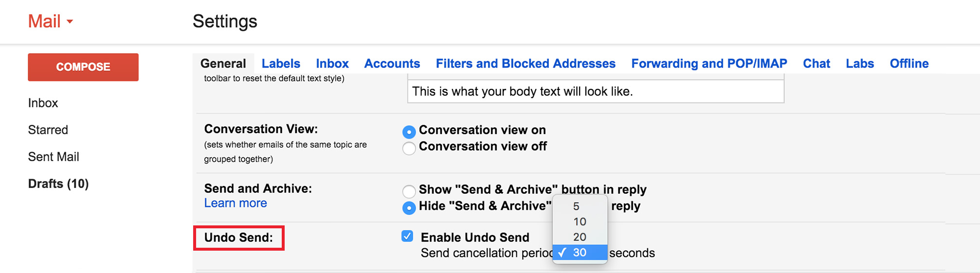Click the COMPOSE button
980x273 pixels.
point(83,67)
